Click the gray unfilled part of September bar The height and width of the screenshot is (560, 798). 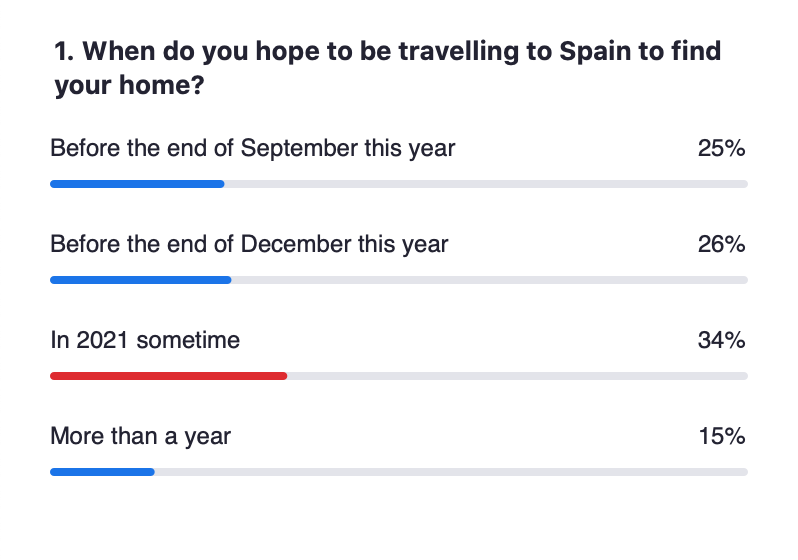coord(485,184)
